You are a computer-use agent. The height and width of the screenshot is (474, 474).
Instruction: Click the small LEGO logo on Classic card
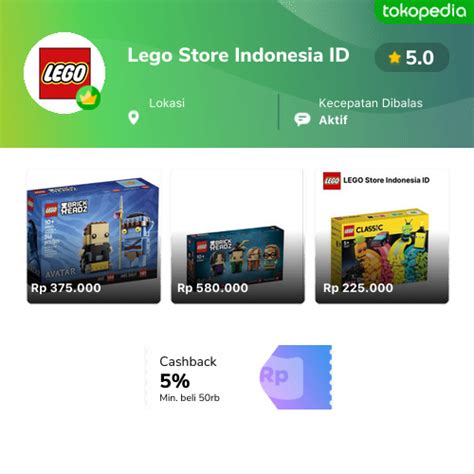(x=332, y=181)
